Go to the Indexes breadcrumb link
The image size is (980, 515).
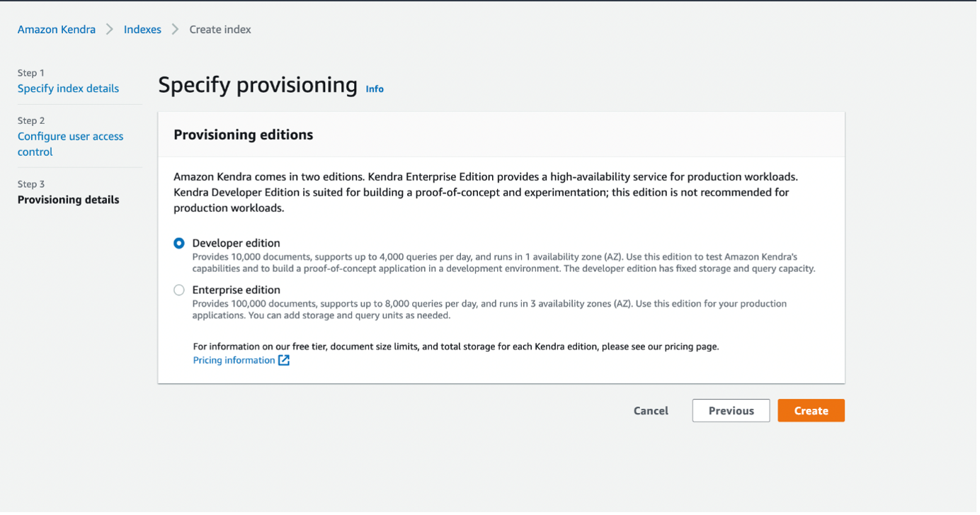point(142,30)
